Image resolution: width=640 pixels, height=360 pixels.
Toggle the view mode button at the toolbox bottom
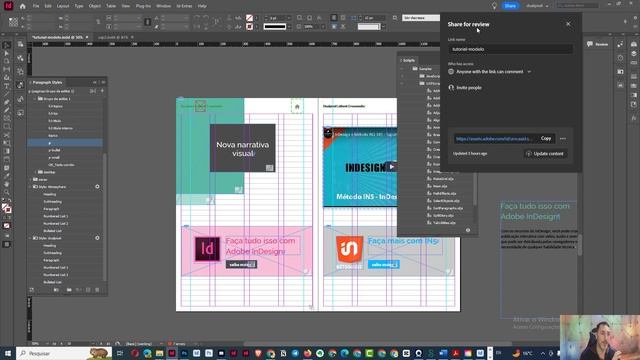(7, 244)
